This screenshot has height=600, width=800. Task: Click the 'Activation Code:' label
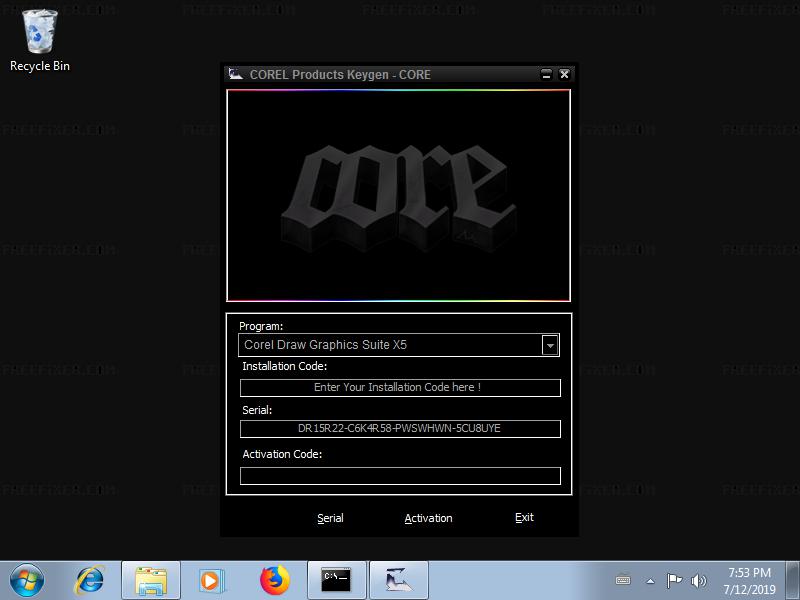click(282, 454)
